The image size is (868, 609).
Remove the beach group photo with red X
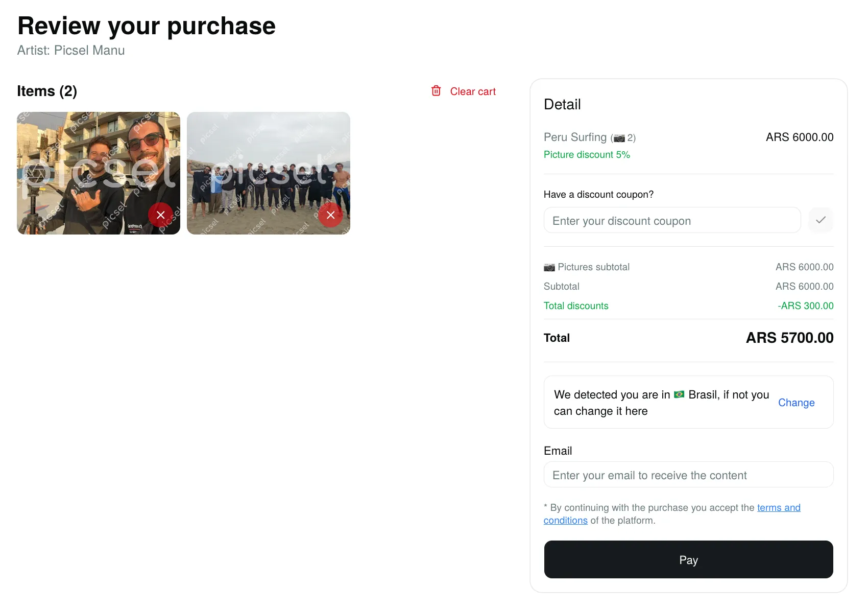coord(330,215)
